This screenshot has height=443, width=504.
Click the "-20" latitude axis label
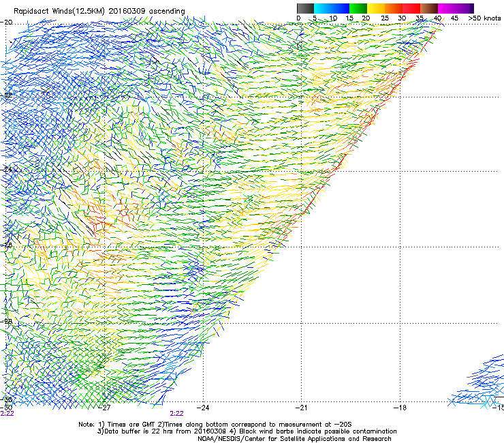coord(7,22)
